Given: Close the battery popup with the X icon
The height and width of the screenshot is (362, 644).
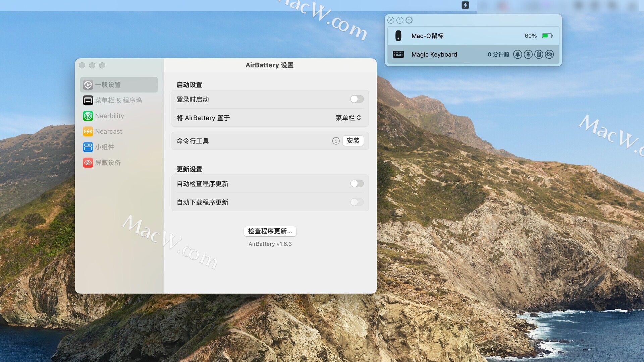Looking at the screenshot, I should 391,20.
